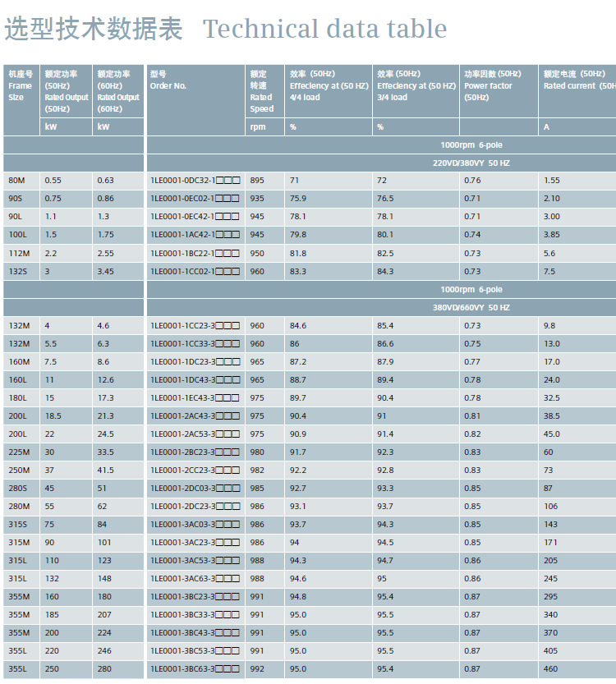Viewport: 616px width, 684px height.
Task: Click the 112M frame size row
Action: (x=310, y=253)
